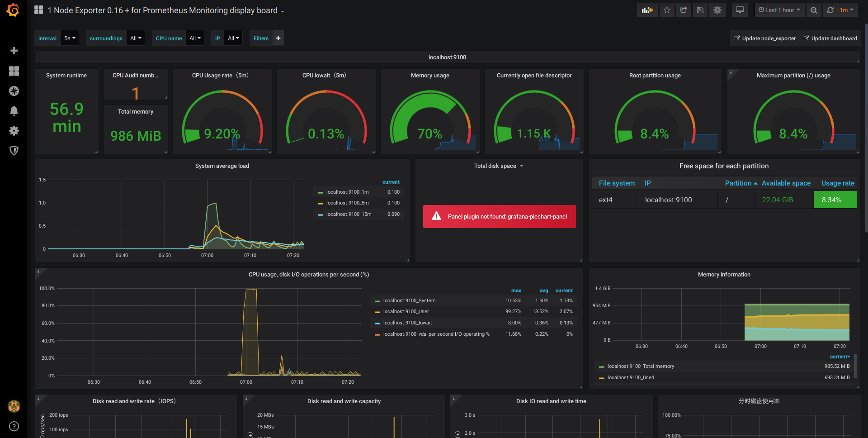Open Server Admin shield icon
This screenshot has height=438, width=868.
point(14,151)
